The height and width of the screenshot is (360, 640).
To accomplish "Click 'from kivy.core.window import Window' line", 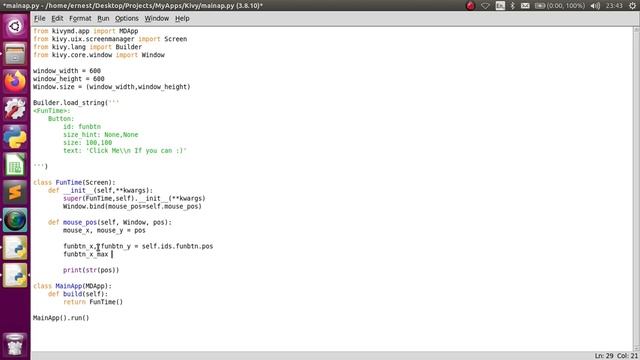I will [x=99, y=55].
